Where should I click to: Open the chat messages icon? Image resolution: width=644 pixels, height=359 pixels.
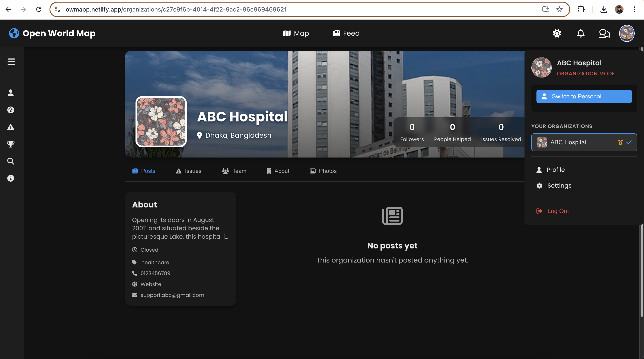click(x=605, y=33)
